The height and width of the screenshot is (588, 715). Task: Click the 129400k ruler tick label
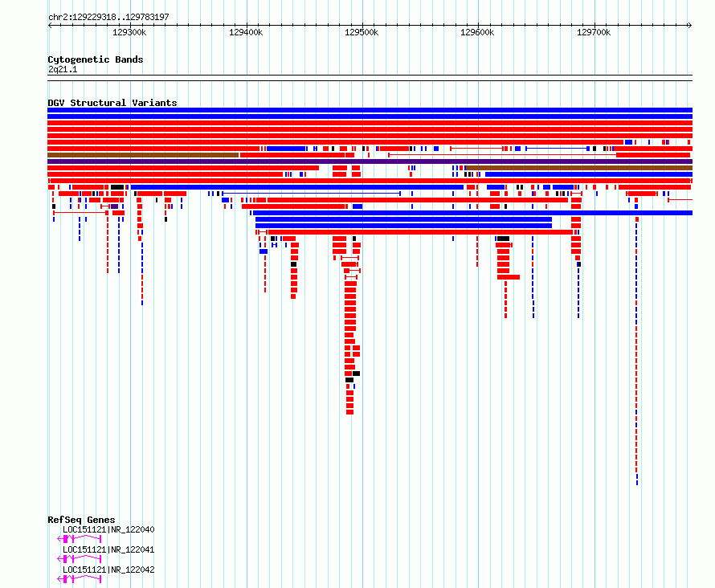coord(246,32)
